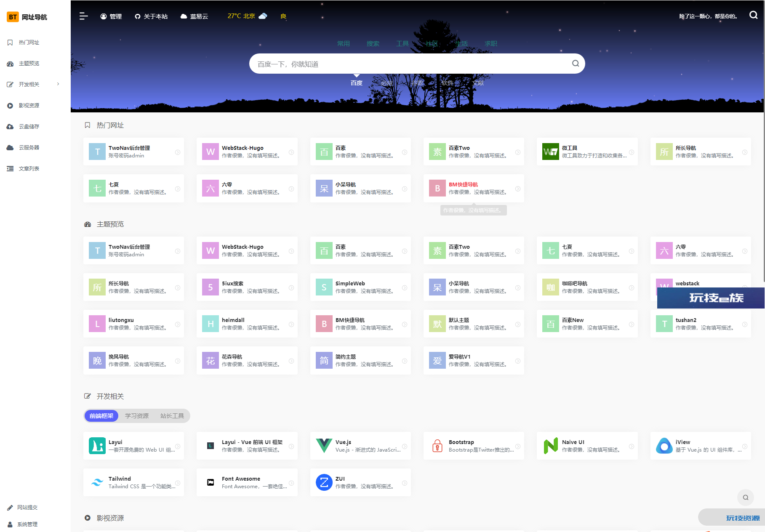Expand 开发相关 sidebar submenu arrow
Screen dimensions: 765x532
[58, 84]
